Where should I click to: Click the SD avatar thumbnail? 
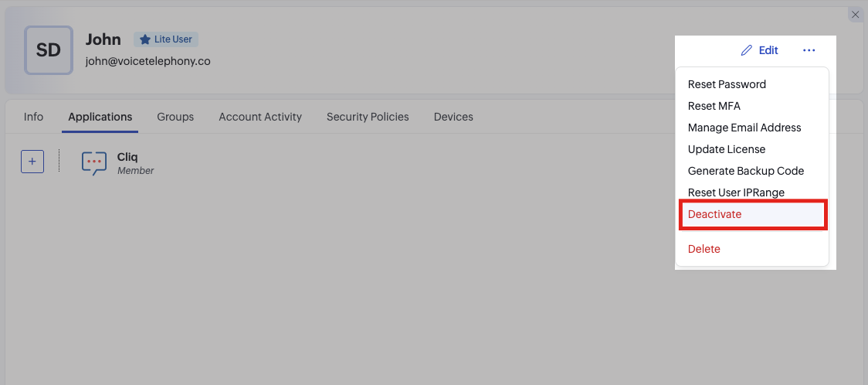(48, 50)
